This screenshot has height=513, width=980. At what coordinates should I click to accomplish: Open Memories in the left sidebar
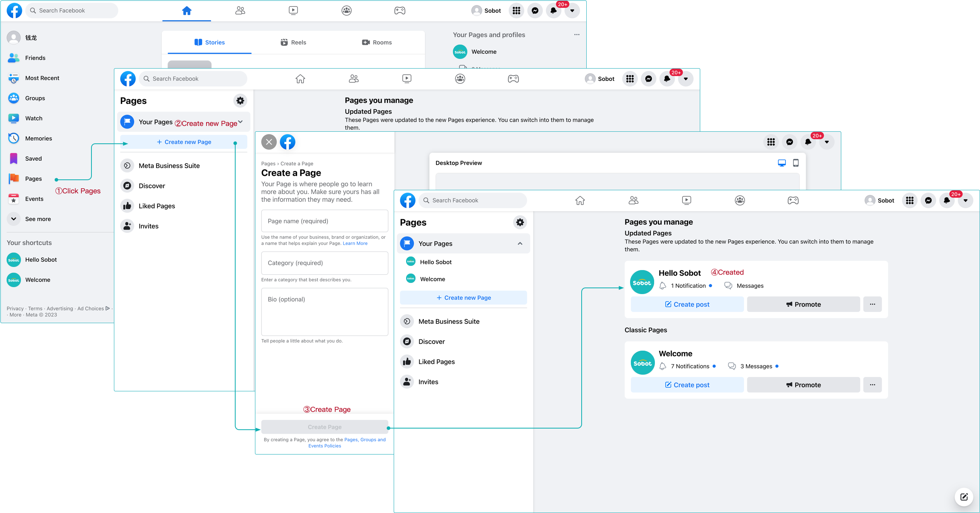pos(38,138)
